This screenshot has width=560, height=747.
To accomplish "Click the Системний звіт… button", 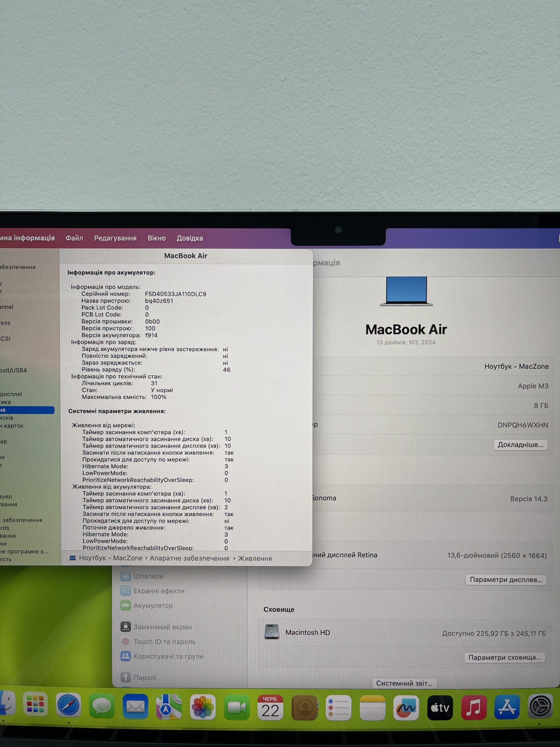I will click(x=404, y=683).
